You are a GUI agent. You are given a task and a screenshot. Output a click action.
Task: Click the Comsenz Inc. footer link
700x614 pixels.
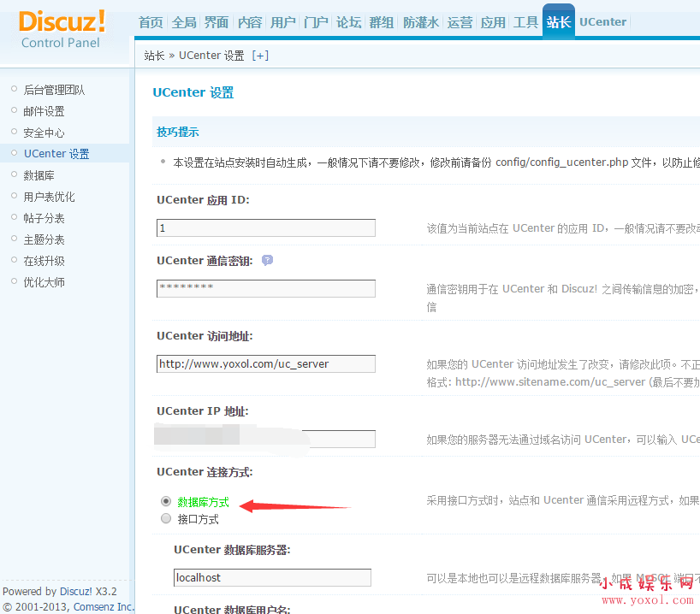(x=104, y=607)
